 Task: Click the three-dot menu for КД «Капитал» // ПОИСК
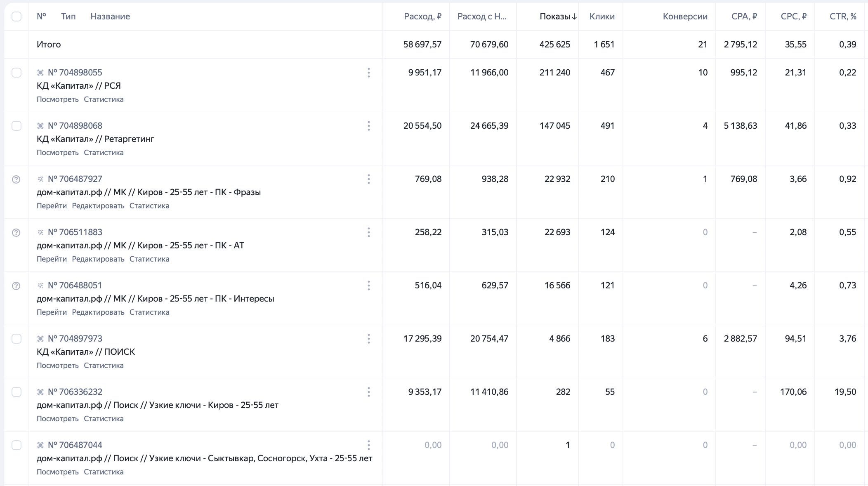coord(368,339)
